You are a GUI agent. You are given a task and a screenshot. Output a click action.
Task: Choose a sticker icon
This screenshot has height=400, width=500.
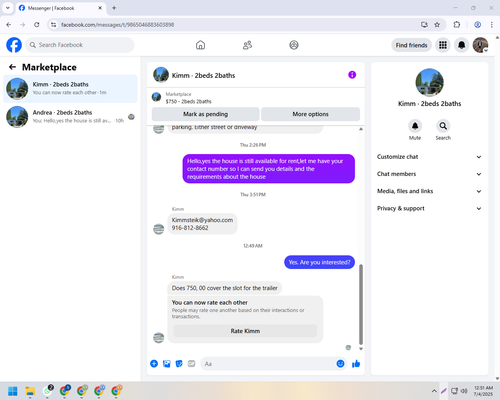(x=179, y=364)
